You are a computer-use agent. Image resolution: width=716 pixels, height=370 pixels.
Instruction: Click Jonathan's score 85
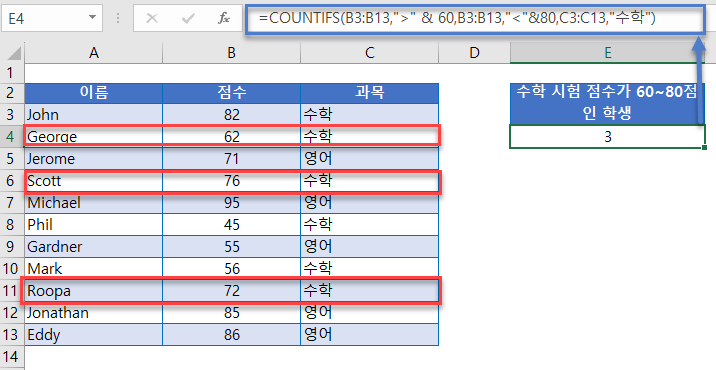coord(232,313)
